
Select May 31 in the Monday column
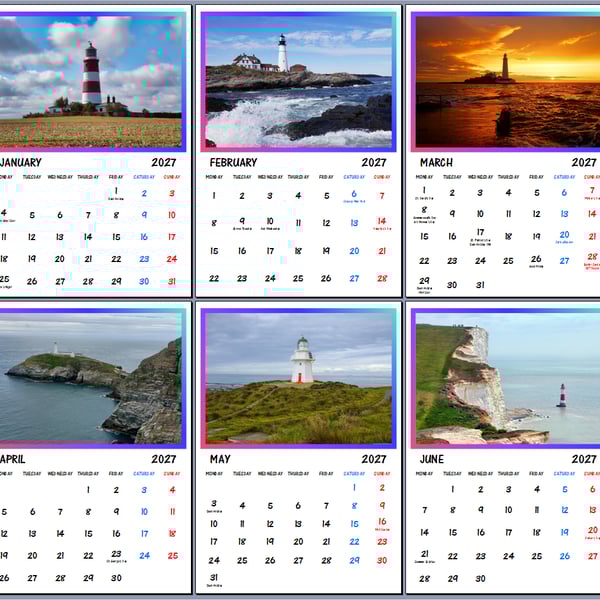pyautogui.click(x=214, y=577)
